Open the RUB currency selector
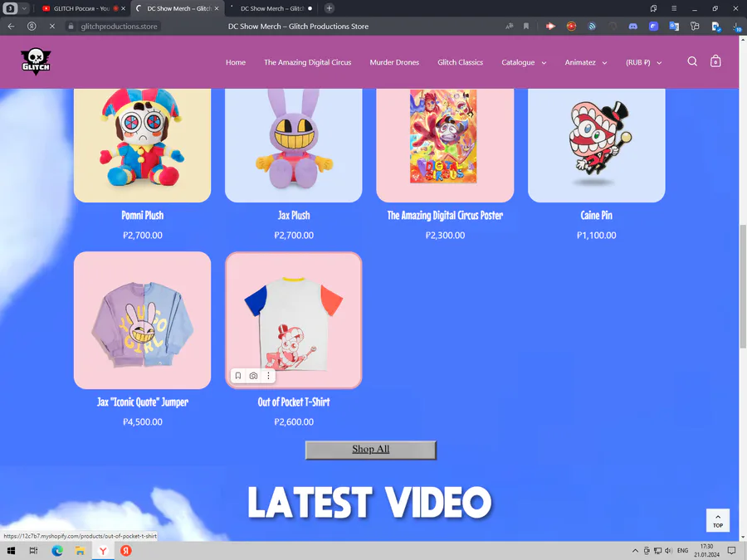Image resolution: width=747 pixels, height=560 pixels. [643, 62]
